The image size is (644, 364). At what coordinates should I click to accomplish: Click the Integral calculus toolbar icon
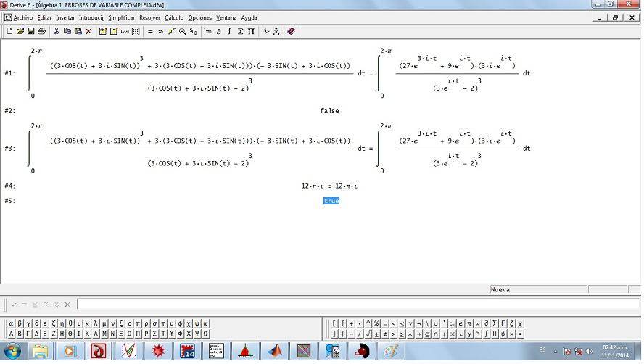click(229, 31)
